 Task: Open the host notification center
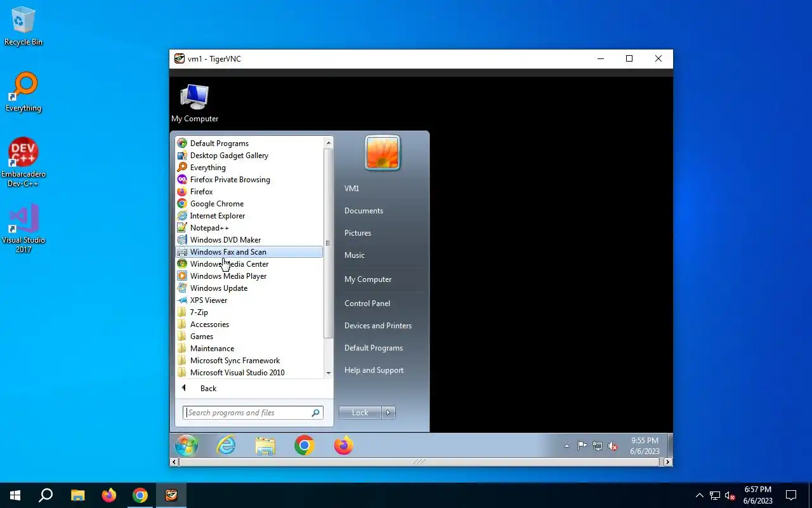791,495
